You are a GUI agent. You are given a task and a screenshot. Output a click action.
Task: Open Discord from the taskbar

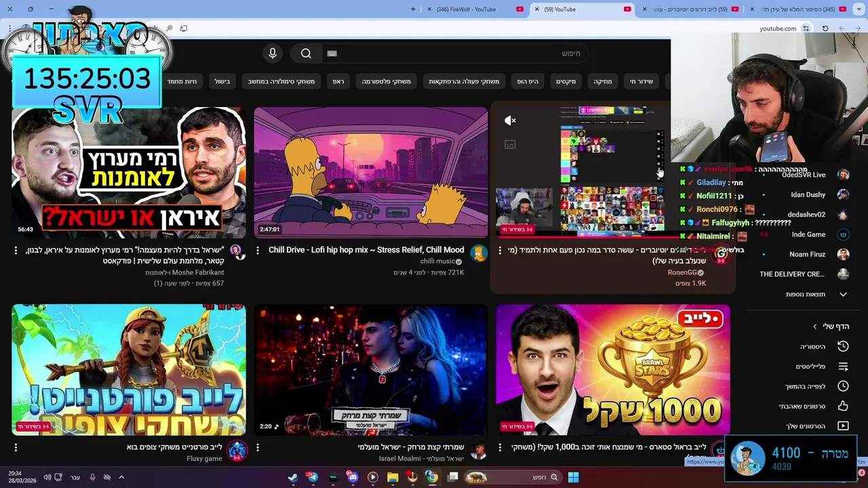coord(353,477)
